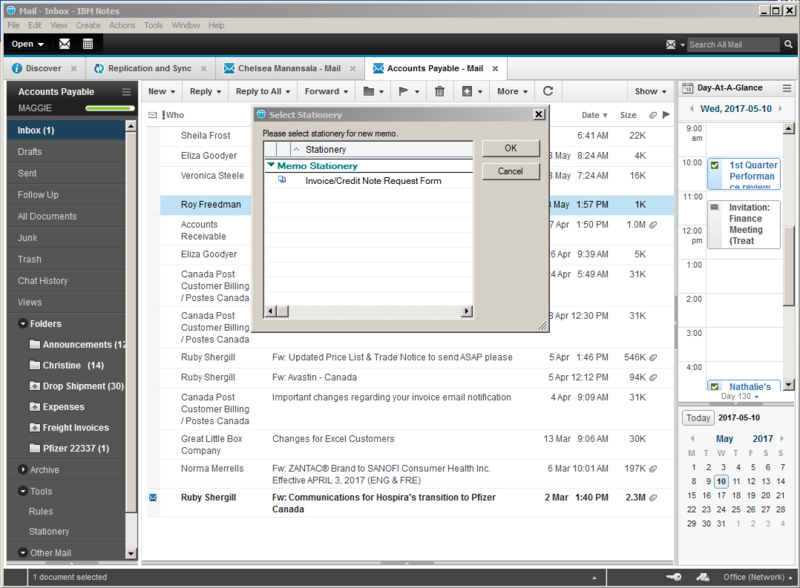Close the Select Stationery dialog
The width and height of the screenshot is (800, 588).
[539, 114]
